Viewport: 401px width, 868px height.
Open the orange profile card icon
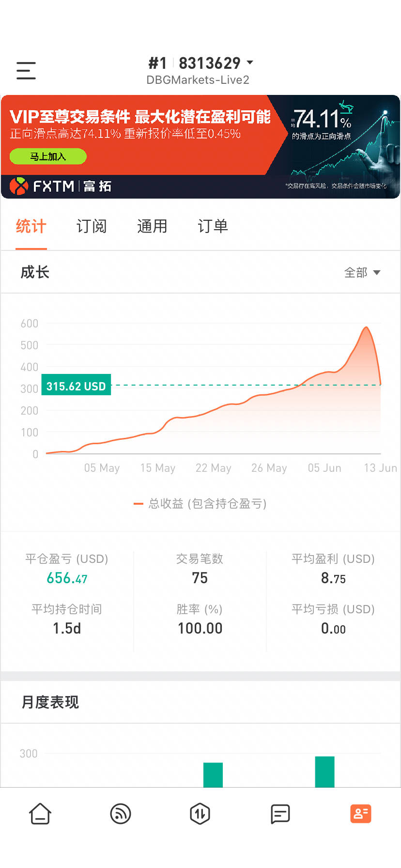(360, 814)
